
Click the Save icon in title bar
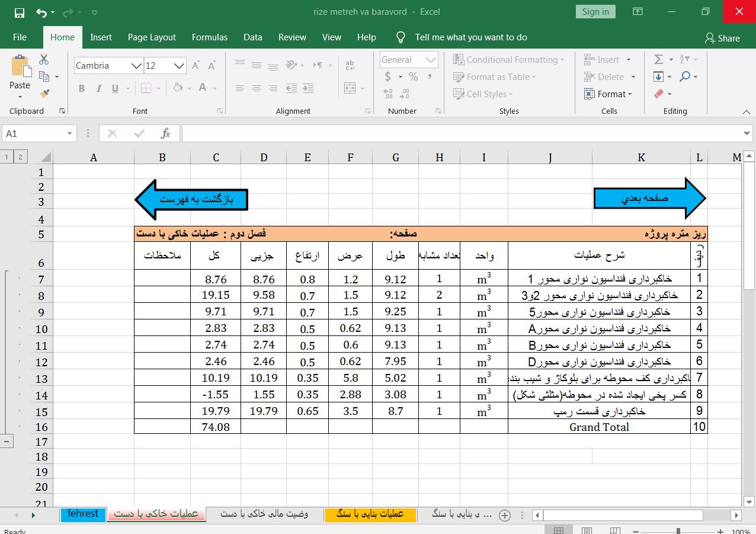[x=19, y=12]
